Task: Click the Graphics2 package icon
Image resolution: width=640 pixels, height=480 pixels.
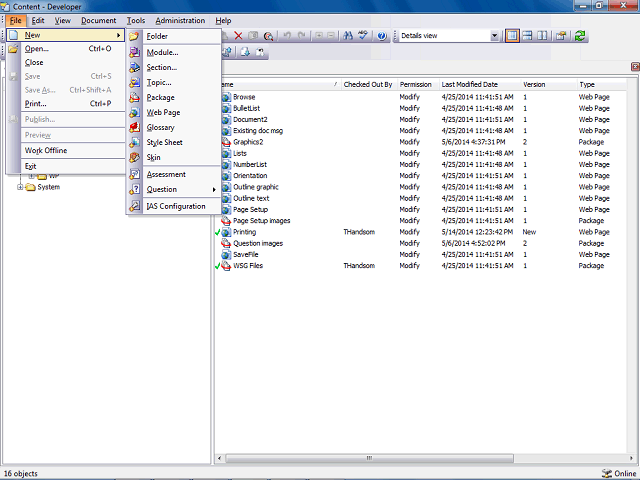Action: (226, 142)
